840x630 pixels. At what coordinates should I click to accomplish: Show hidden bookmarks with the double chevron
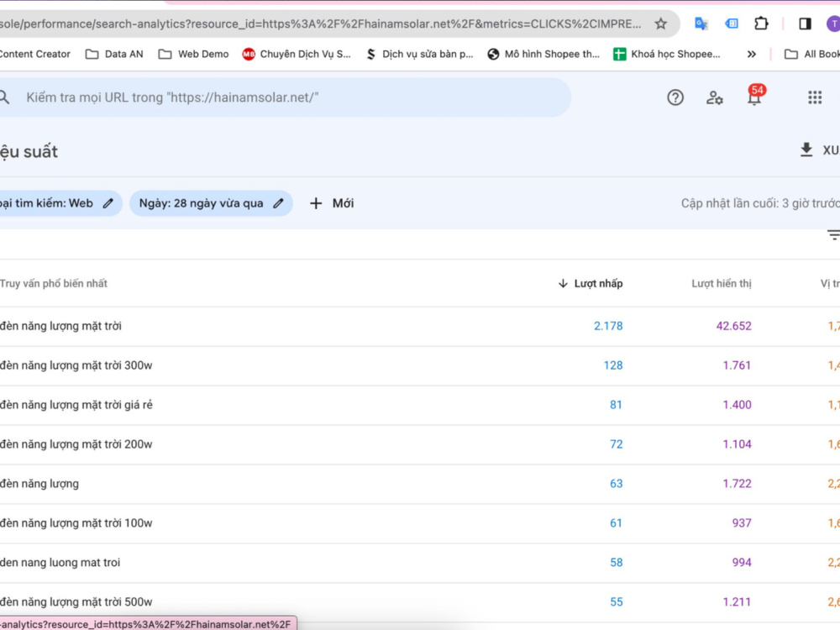click(x=751, y=54)
